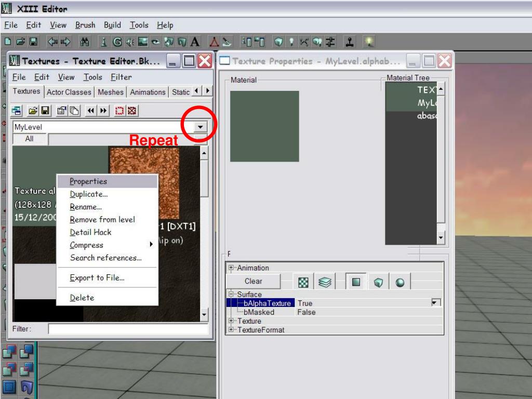Choose Duplicate... from the context menu
The width and height of the screenshot is (532, 399).
tap(107, 194)
